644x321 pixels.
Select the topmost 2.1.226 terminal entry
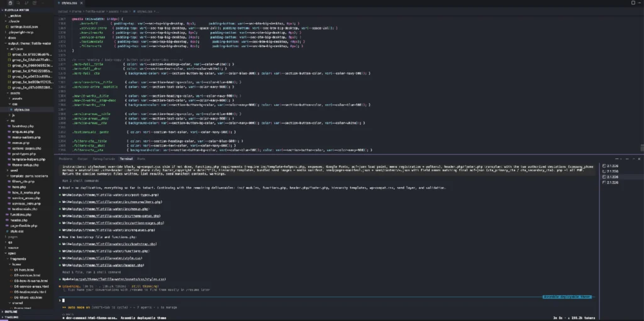pyautogui.click(x=622, y=166)
